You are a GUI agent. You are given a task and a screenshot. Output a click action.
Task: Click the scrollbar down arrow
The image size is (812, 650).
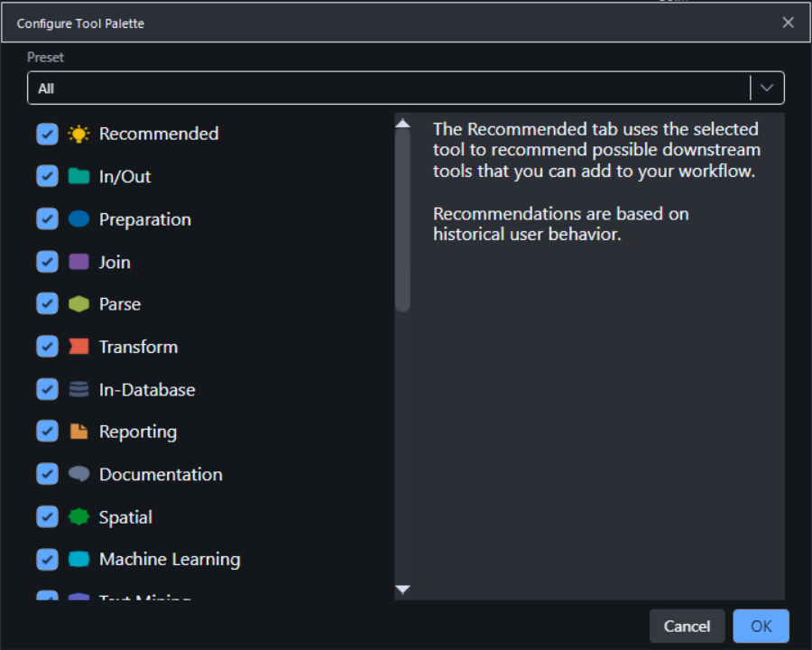coord(402,589)
